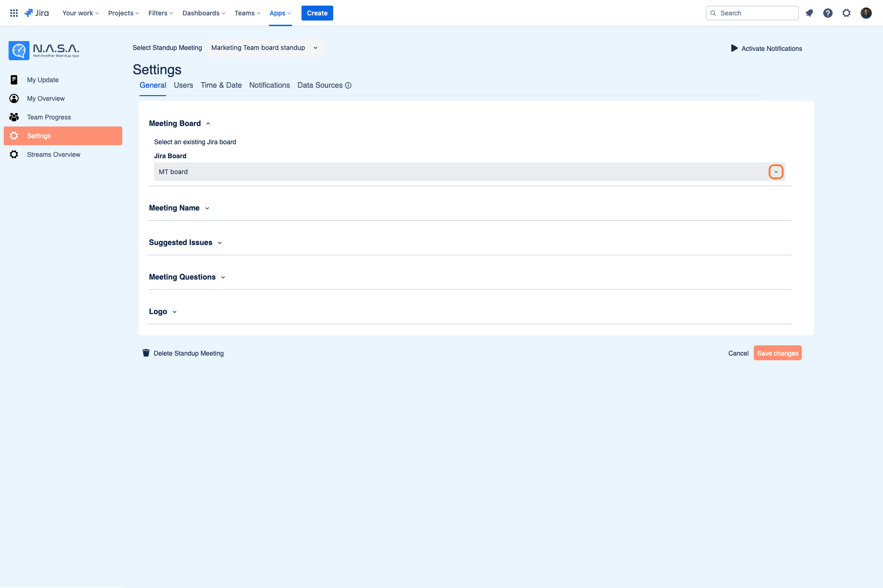Viewport: 883px width, 588px height.
Task: Open the Select Standup Meeting dropdown
Action: (265, 48)
